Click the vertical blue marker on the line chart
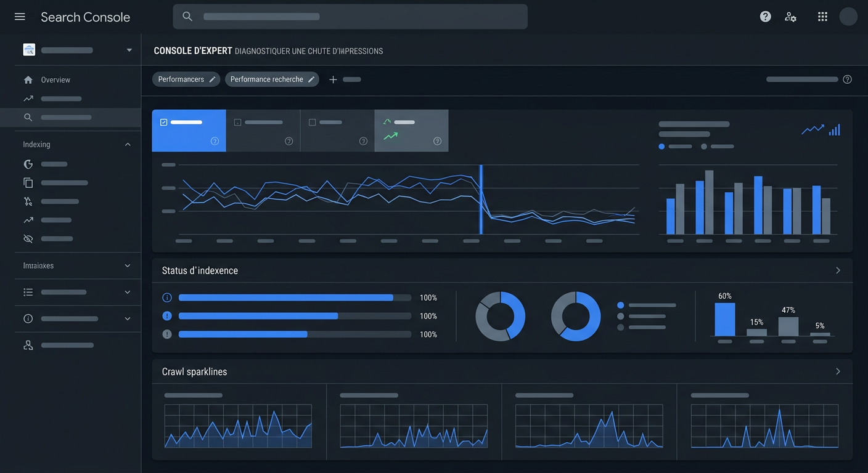Screen dimensions: 868x473 (x=481, y=199)
